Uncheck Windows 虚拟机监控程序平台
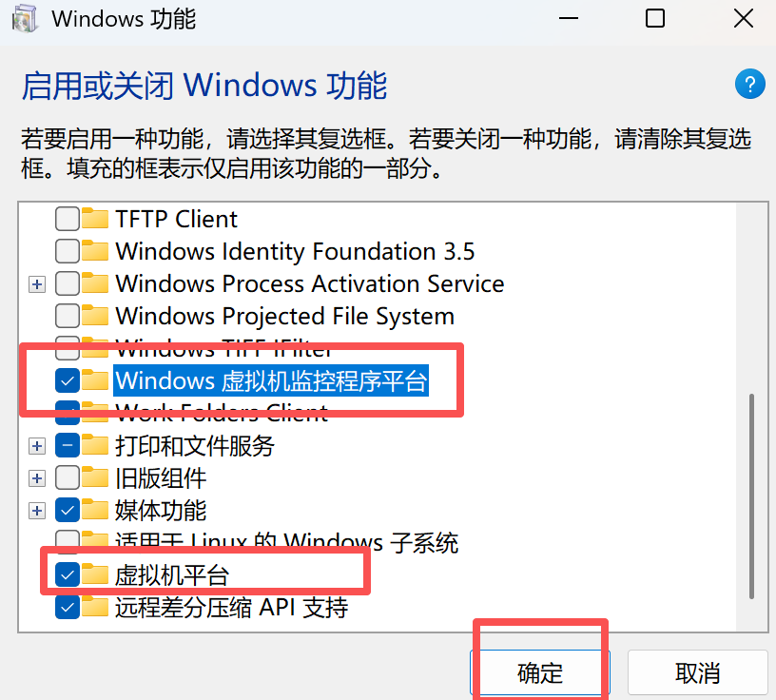 (x=67, y=379)
